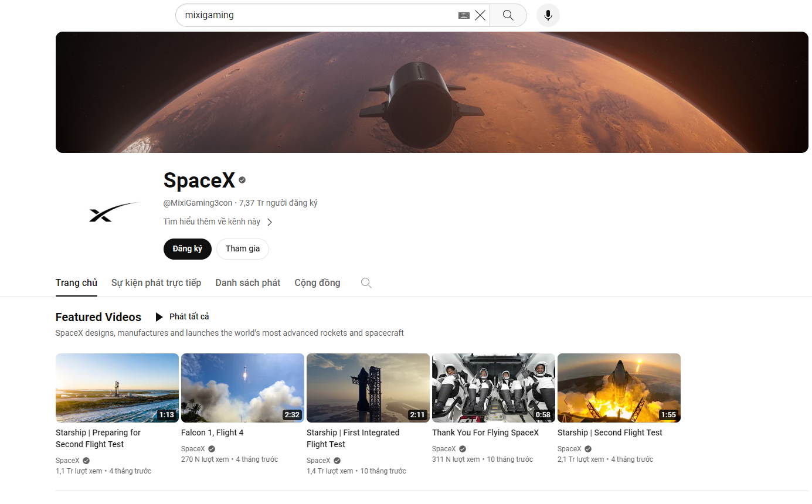Open the video Starship | Second Flight Test
The width and height of the screenshot is (812, 504).
619,387
